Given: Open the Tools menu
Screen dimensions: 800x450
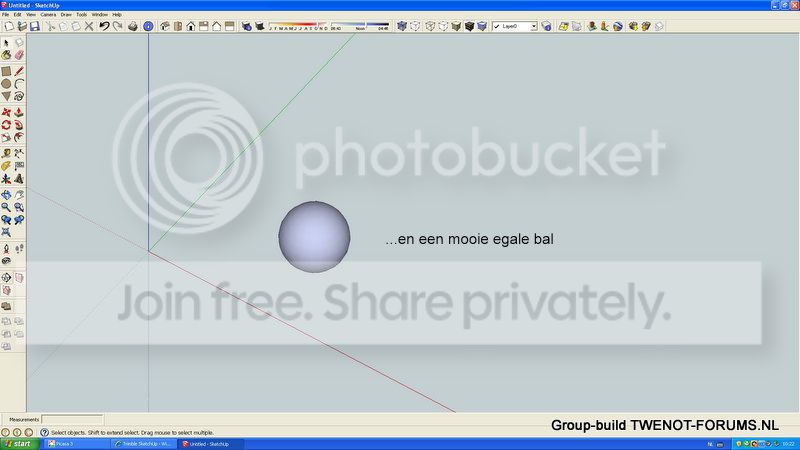Looking at the screenshot, I should 82,15.
